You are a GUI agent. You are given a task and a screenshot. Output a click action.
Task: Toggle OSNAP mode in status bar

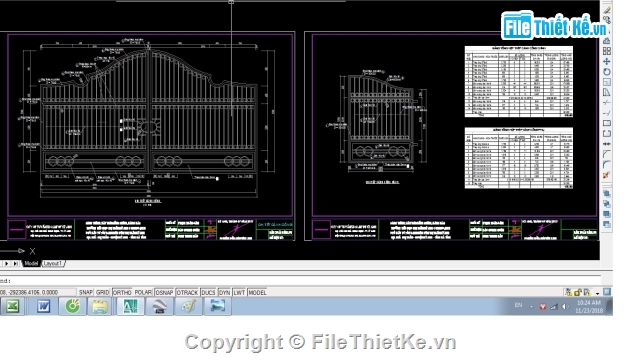[x=164, y=292]
